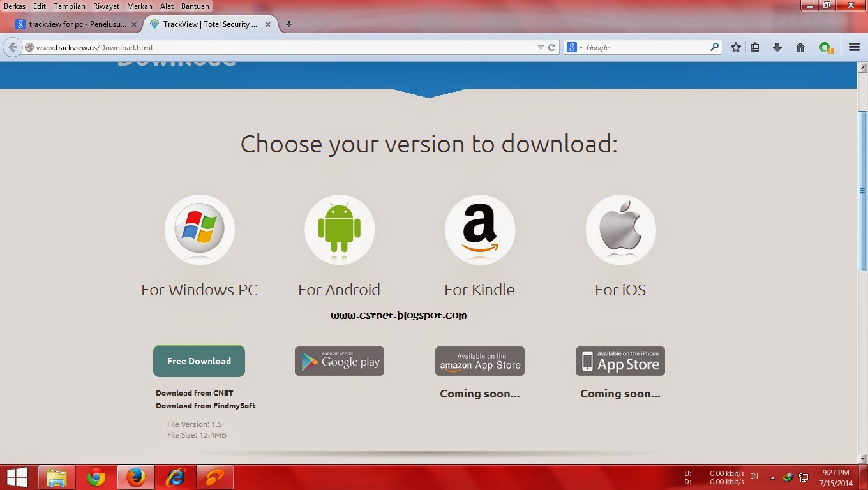The image size is (868, 490).
Task: Reload the page with the refresh icon
Action: 552,47
